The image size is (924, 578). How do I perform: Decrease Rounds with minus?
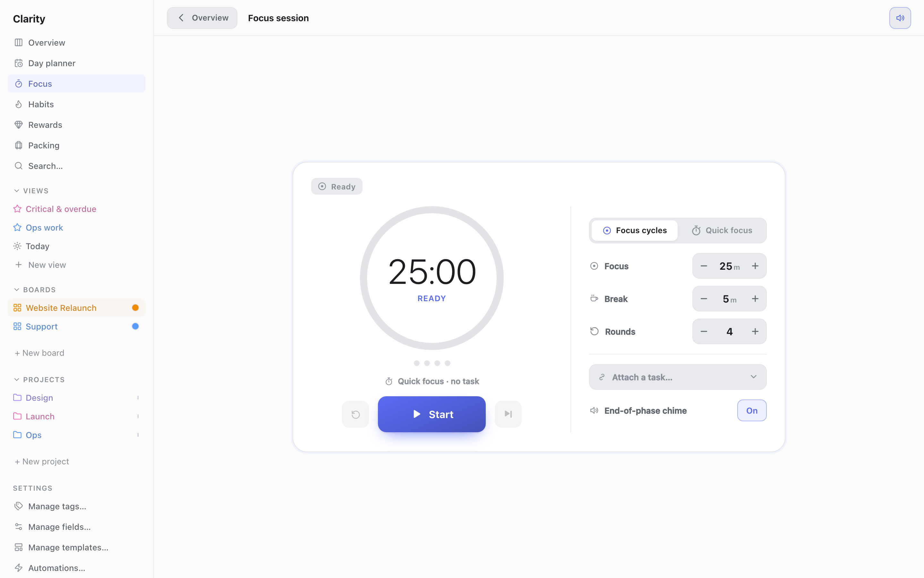[704, 331]
